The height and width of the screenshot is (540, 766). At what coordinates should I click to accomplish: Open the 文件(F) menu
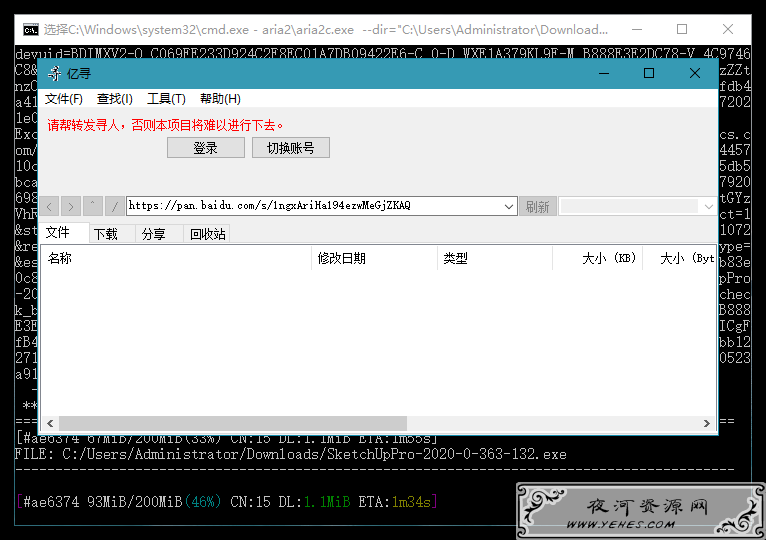64,99
